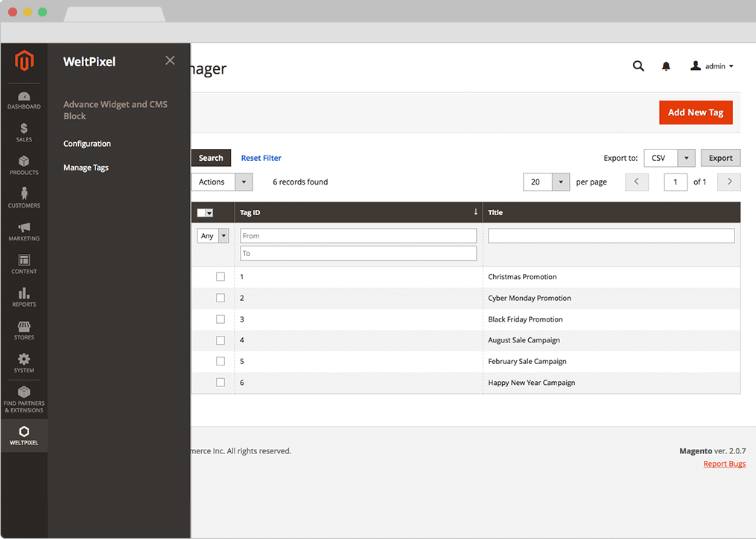Expand the Actions dropdown
This screenshot has width=756, height=539.
(222, 182)
